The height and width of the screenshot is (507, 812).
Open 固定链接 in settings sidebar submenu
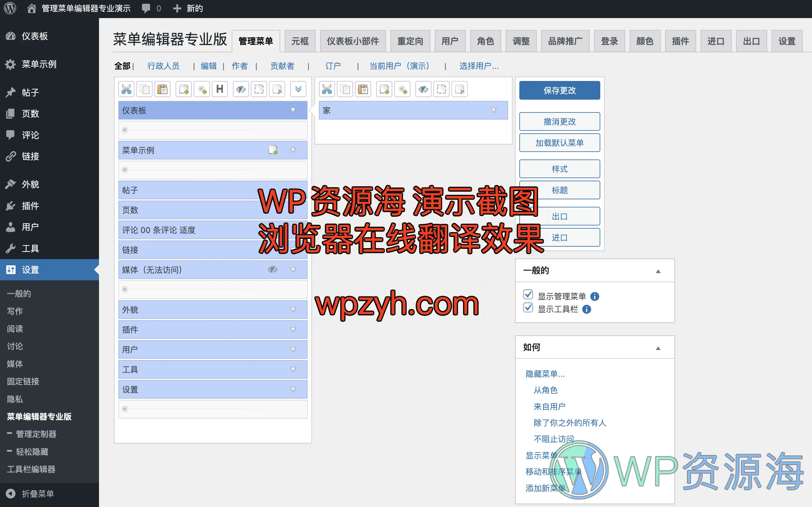[23, 381]
